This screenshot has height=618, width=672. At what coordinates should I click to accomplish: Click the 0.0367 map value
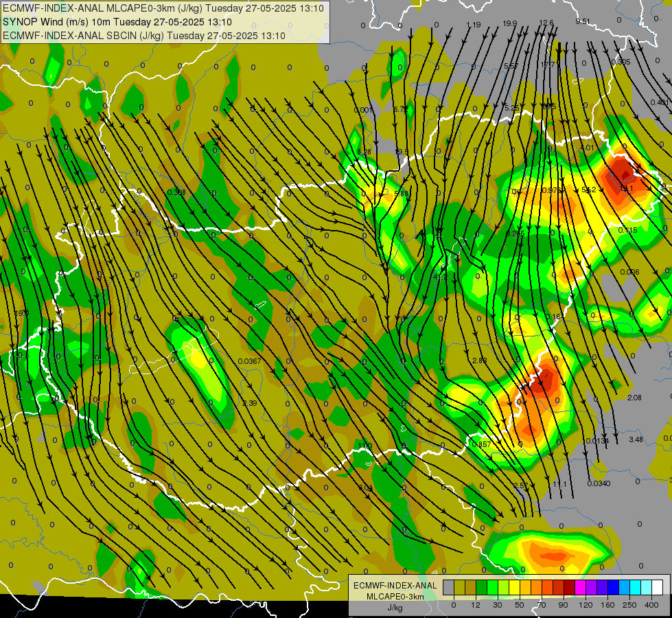point(249,361)
